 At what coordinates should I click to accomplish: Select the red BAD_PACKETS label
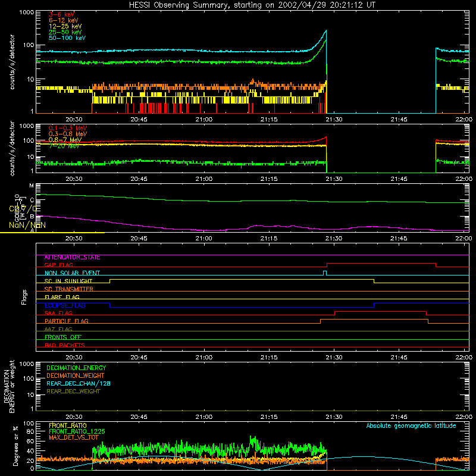65,345
